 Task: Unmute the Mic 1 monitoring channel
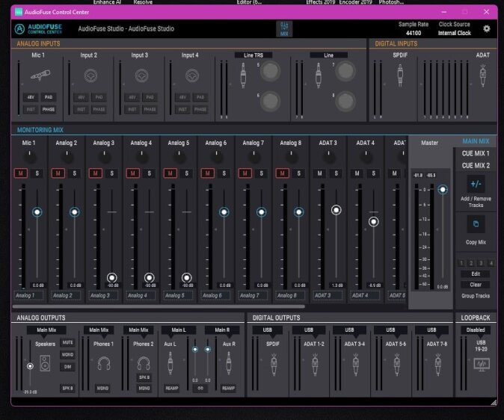pos(21,173)
